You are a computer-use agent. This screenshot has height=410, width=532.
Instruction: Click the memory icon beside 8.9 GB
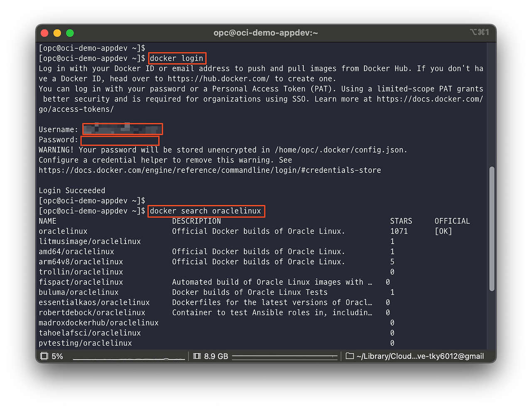coord(197,356)
